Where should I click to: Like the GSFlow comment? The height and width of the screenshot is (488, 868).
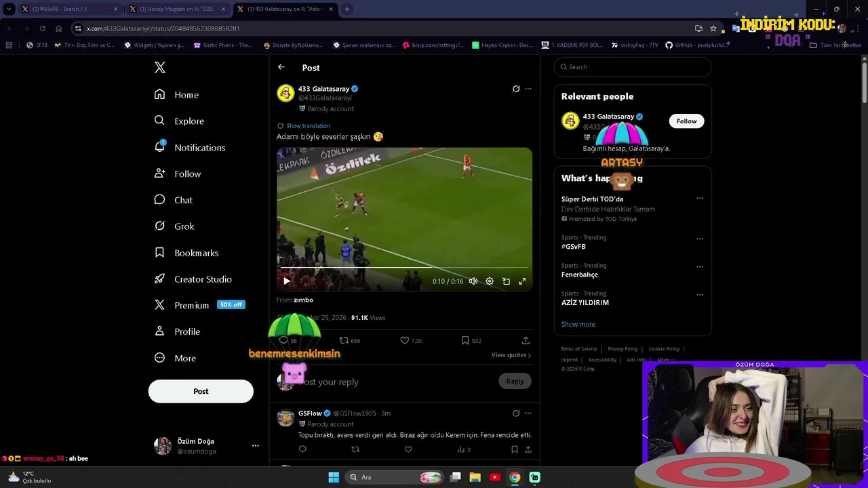[408, 449]
